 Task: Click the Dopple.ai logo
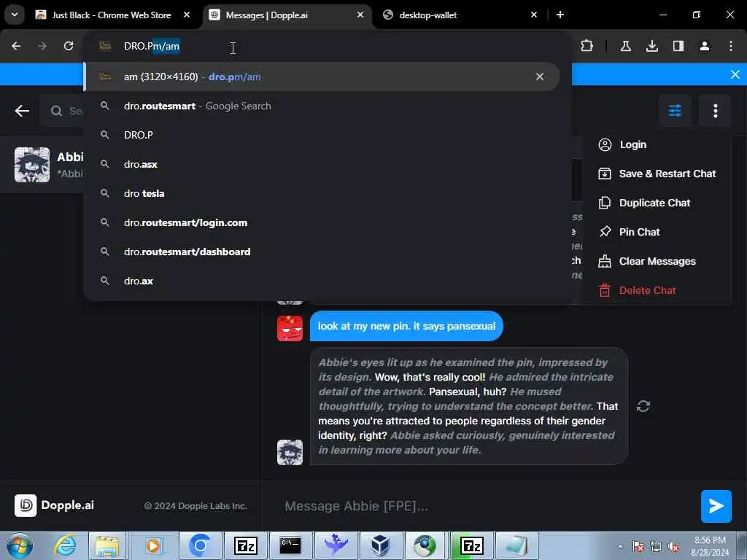pos(54,505)
